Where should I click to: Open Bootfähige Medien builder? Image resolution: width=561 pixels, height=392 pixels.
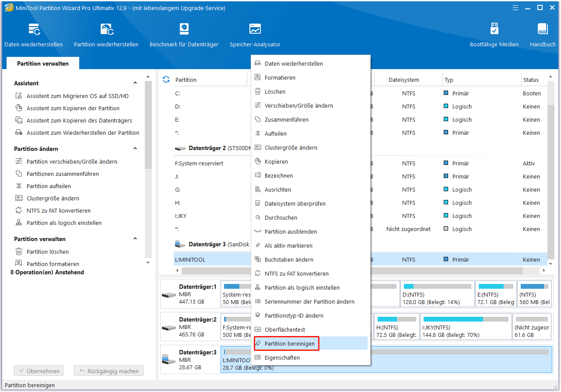[x=494, y=35]
